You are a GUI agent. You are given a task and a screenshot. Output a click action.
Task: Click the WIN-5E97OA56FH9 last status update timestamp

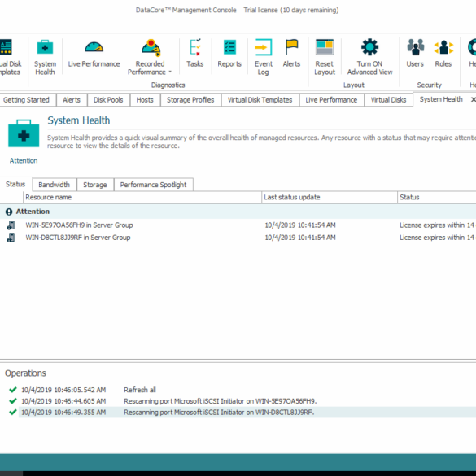tap(300, 225)
